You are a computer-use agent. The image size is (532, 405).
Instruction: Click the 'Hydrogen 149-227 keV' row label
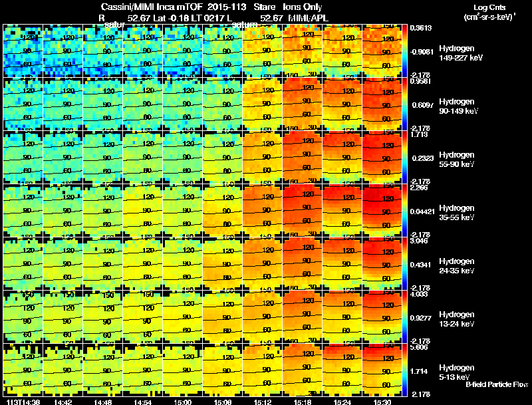pos(461,53)
